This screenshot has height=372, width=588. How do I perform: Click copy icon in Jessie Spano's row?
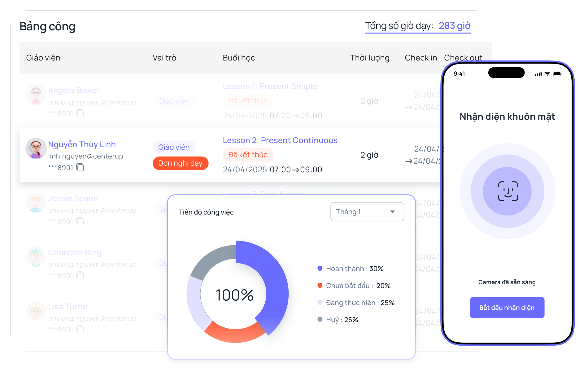point(80,221)
